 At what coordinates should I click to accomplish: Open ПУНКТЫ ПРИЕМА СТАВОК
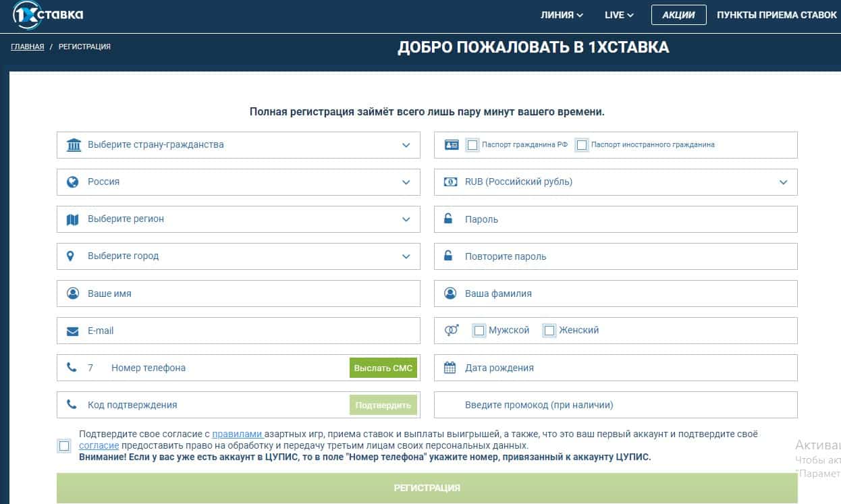click(x=777, y=15)
